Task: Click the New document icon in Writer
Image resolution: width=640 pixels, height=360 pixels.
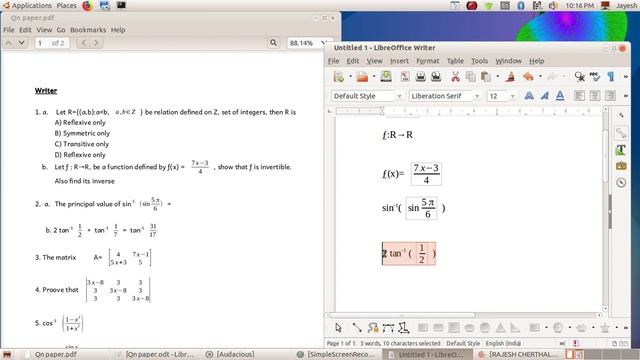Action: click(339, 76)
